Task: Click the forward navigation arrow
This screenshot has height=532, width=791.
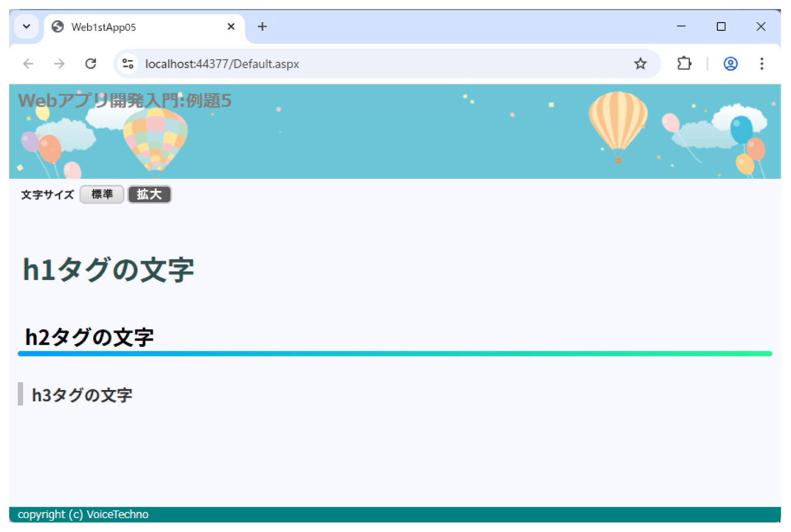Action: tap(59, 64)
